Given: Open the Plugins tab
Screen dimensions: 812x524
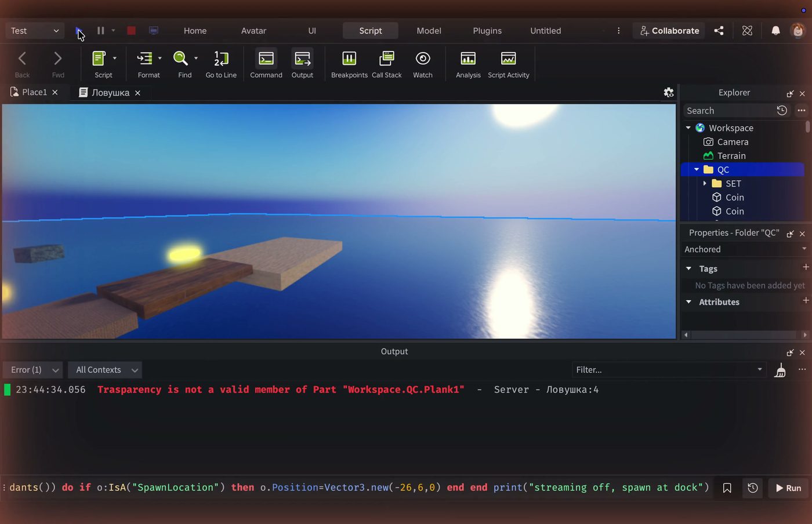Looking at the screenshot, I should pyautogui.click(x=487, y=31).
